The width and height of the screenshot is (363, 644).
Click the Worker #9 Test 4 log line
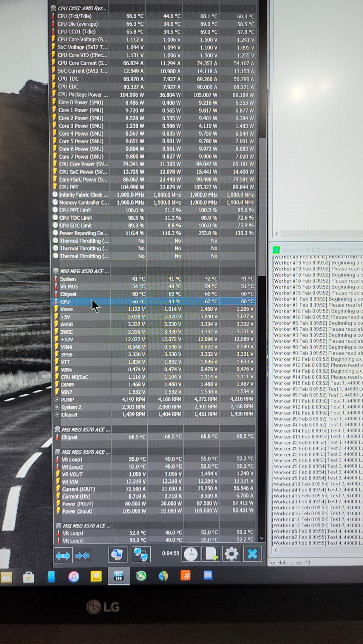(318, 543)
